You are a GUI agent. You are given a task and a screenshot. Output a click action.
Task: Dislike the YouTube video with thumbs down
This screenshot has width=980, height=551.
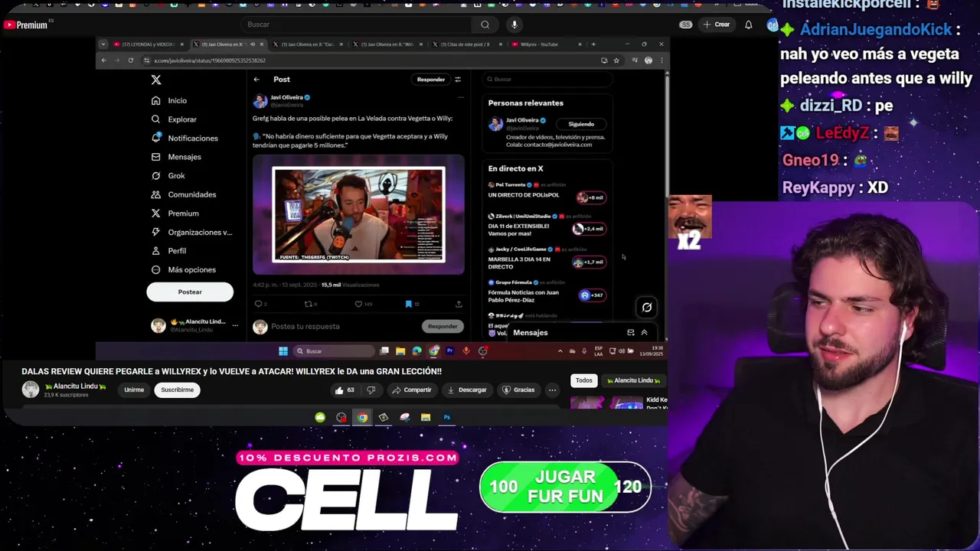pyautogui.click(x=371, y=390)
